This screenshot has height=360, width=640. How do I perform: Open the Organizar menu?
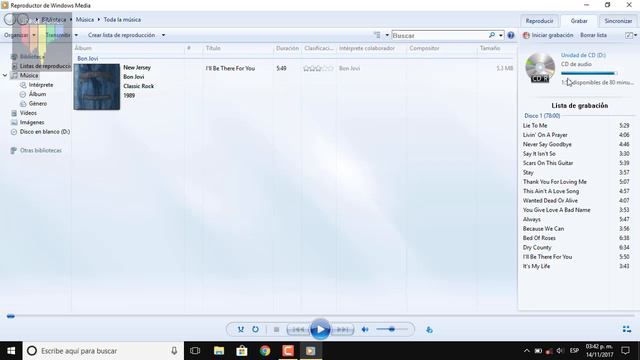(19, 36)
